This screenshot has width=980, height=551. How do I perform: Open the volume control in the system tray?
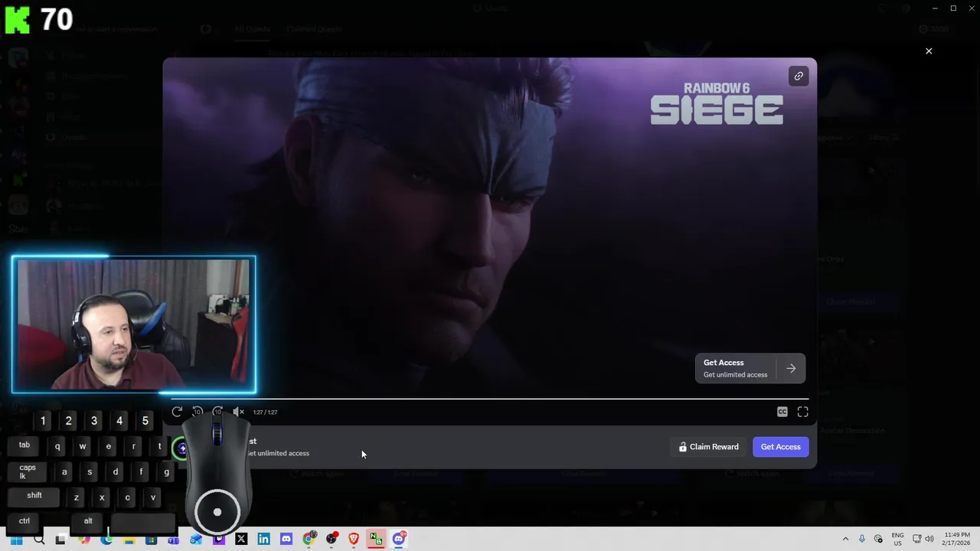pyautogui.click(x=929, y=539)
